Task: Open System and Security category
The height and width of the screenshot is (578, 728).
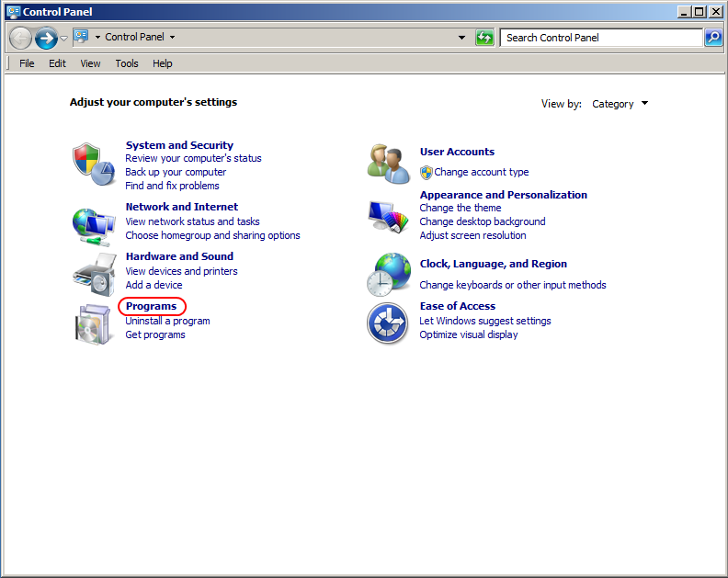Action: tap(179, 145)
